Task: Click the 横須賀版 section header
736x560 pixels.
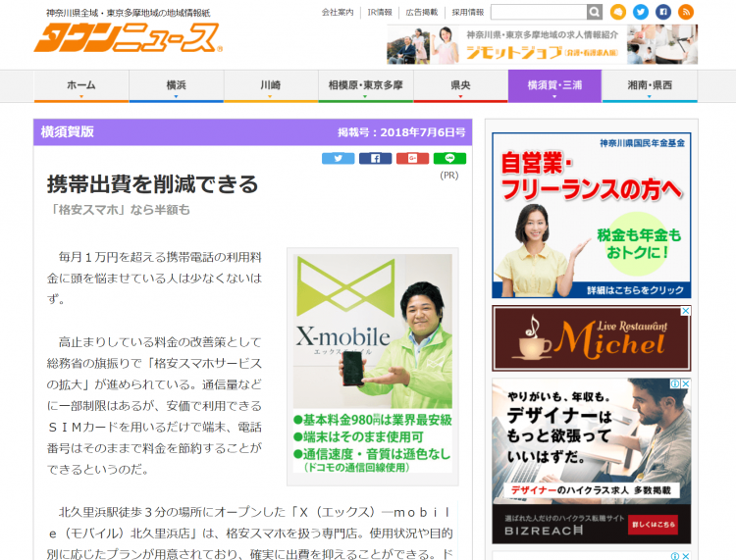Action: coord(67,131)
